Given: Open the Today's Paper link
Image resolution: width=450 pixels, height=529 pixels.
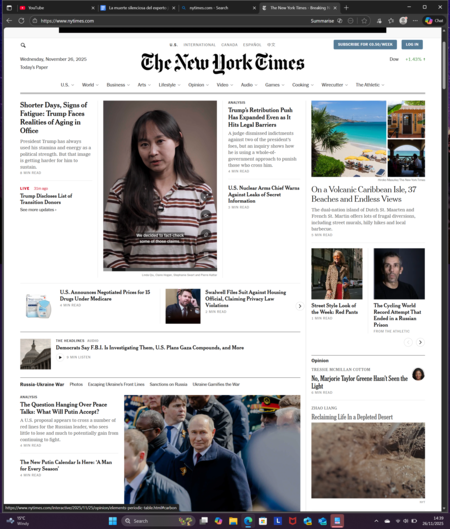Looking at the screenshot, I should [34, 67].
